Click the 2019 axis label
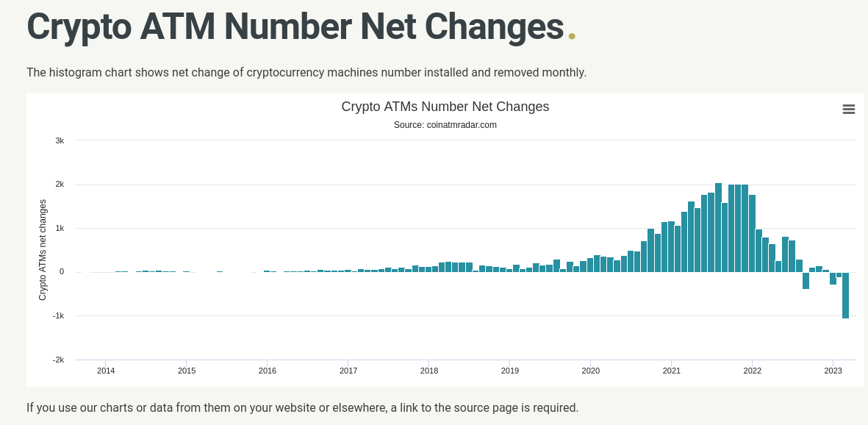Screen dimensions: 868x425 [x=510, y=371]
